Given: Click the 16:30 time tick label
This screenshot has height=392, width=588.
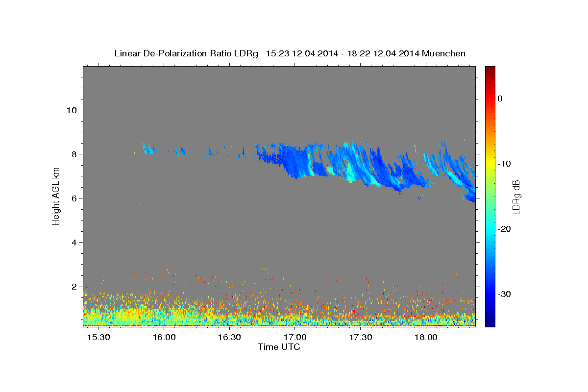Looking at the screenshot, I should pyautogui.click(x=230, y=338).
